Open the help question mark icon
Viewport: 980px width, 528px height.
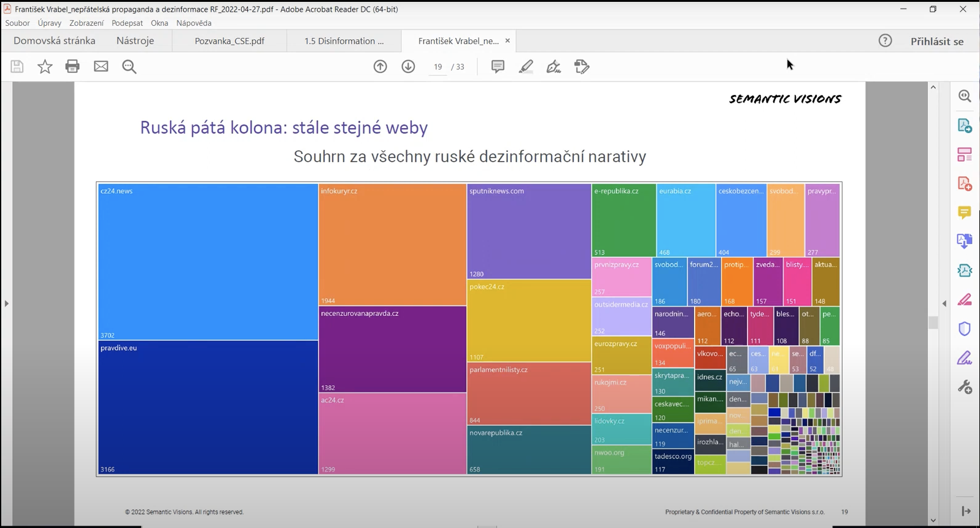[x=885, y=40]
